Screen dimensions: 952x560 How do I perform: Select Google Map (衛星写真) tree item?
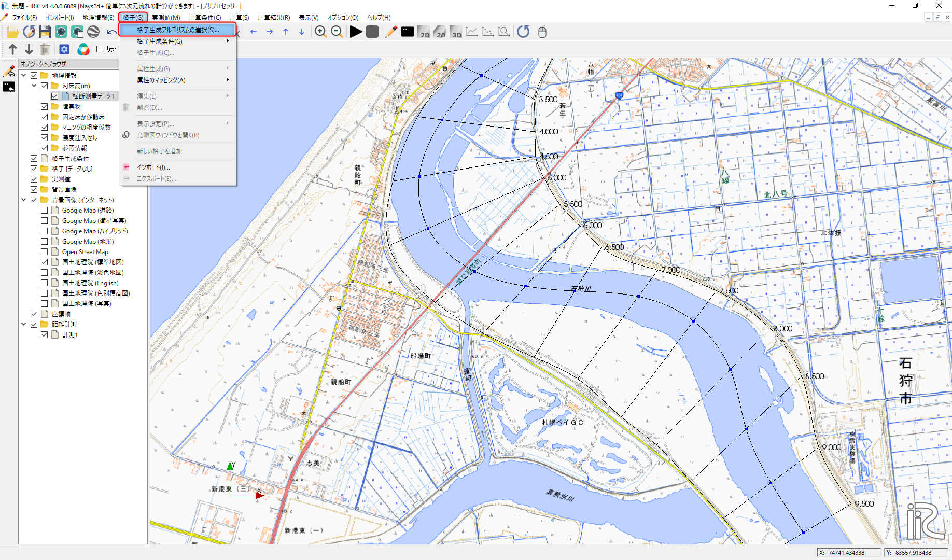tap(94, 220)
